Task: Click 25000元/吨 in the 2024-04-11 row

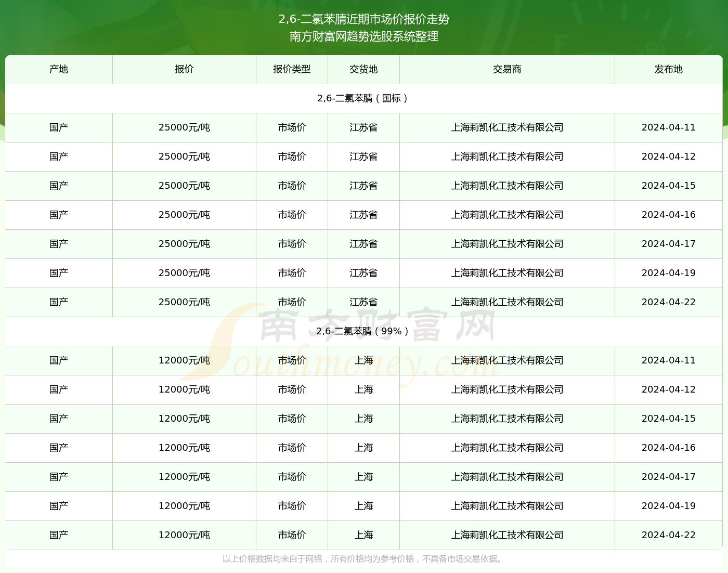Action: click(x=184, y=127)
